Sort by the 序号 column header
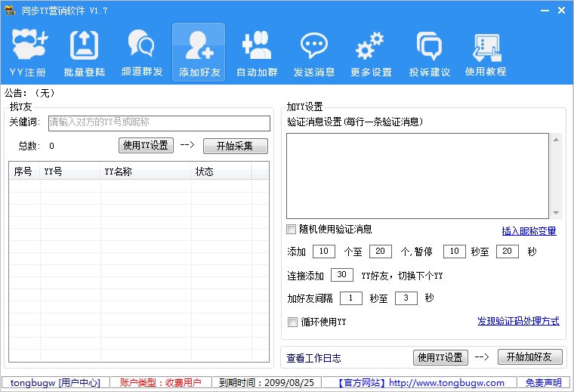The width and height of the screenshot is (574, 392). (x=24, y=171)
